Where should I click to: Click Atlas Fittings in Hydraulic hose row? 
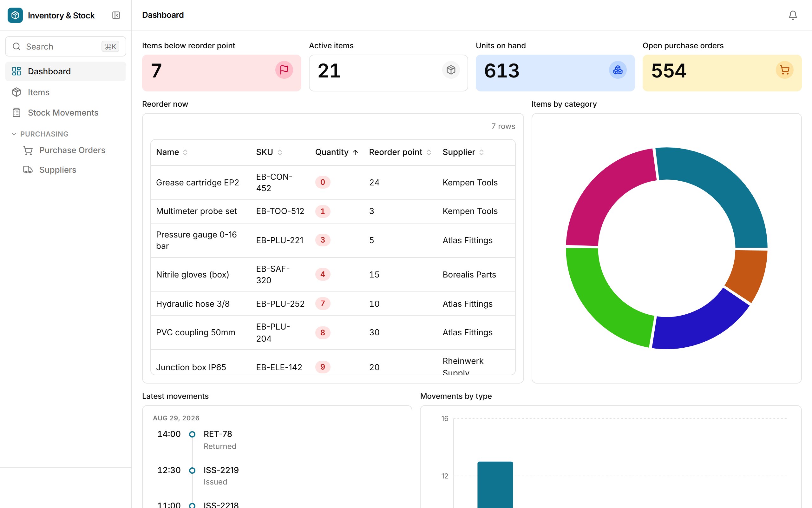468,304
